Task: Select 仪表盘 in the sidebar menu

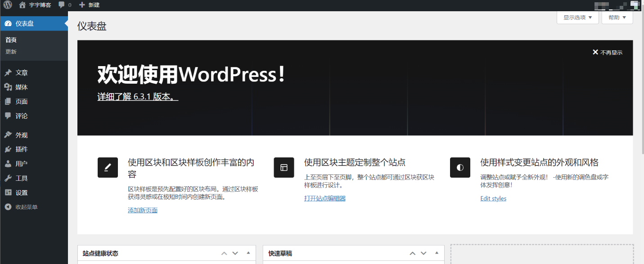Action: click(34, 23)
